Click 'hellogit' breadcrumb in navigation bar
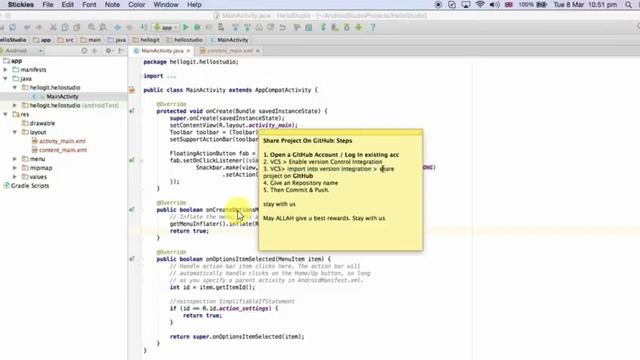This screenshot has height=360, width=640. coord(146,40)
